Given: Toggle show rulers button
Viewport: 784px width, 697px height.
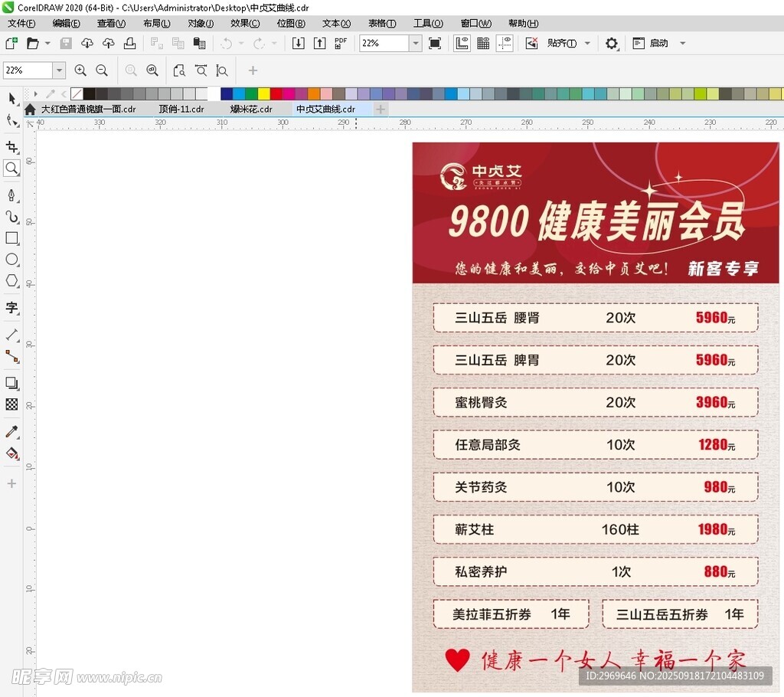Looking at the screenshot, I should tap(462, 44).
